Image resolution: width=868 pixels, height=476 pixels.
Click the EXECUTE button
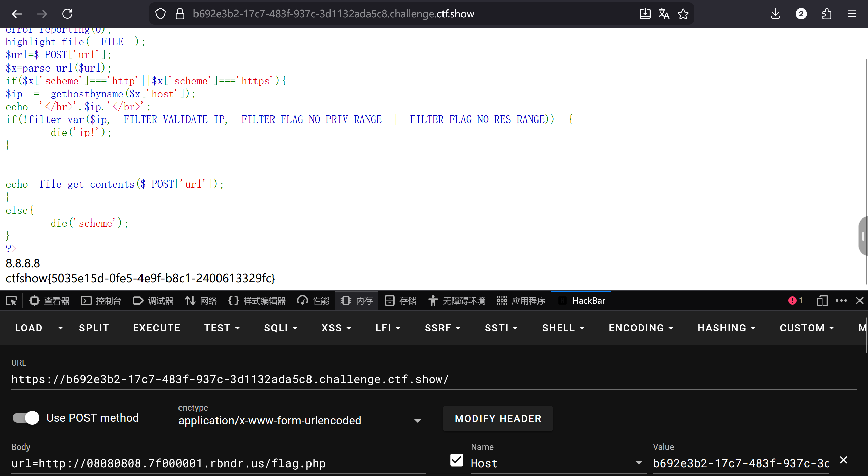[x=156, y=328]
